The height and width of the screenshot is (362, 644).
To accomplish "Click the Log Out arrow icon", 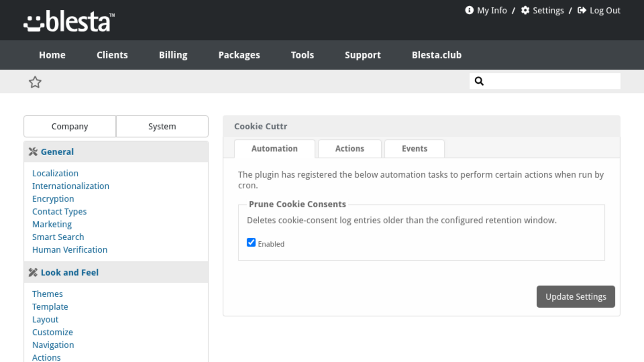I will [582, 10].
